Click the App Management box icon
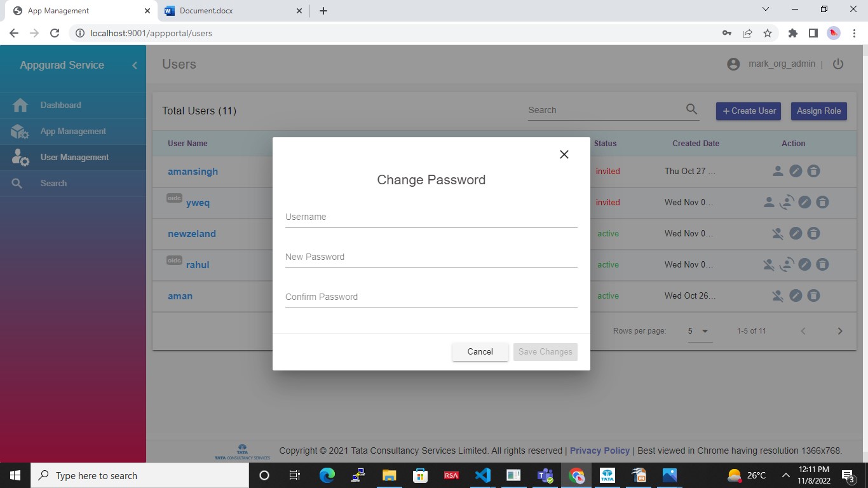The image size is (868, 488). 20,132
